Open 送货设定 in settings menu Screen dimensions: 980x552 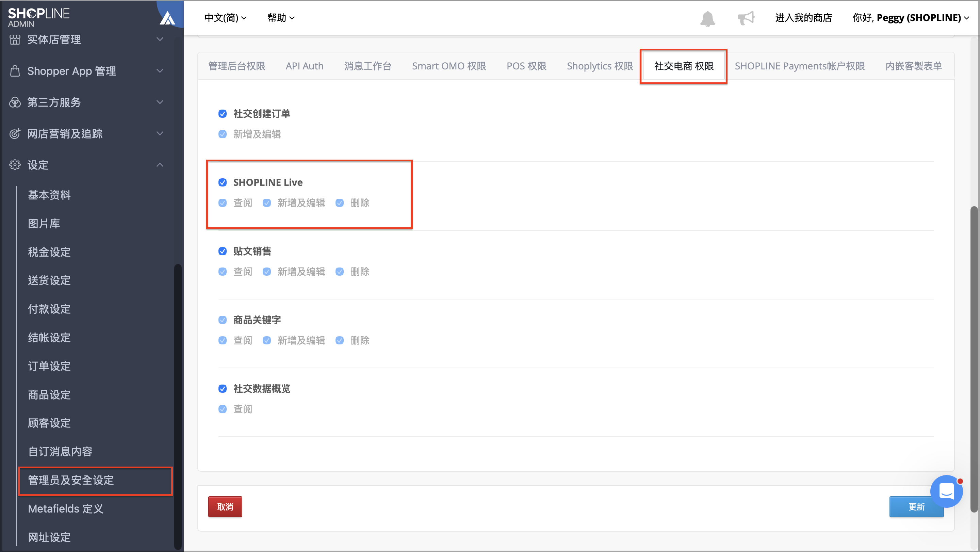[x=49, y=280]
